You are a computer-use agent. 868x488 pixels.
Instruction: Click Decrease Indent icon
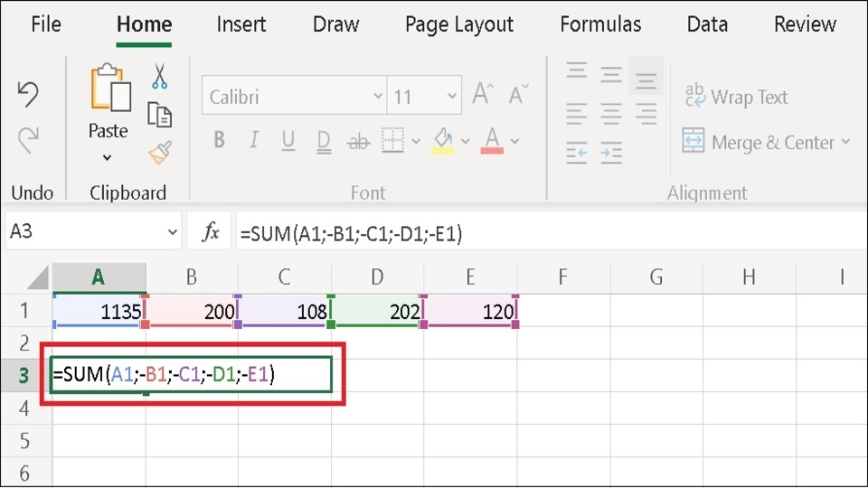tap(576, 152)
